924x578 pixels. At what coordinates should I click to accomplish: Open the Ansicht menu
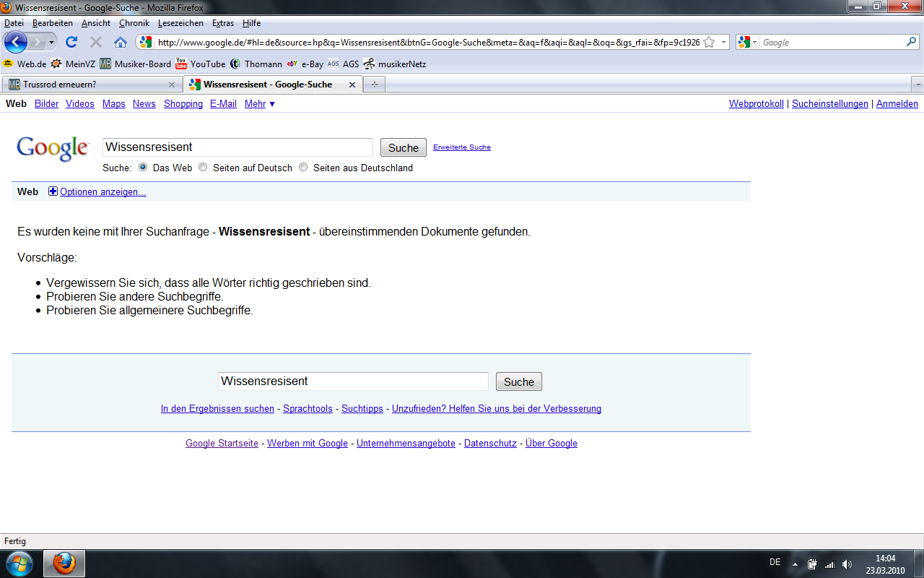[x=96, y=23]
